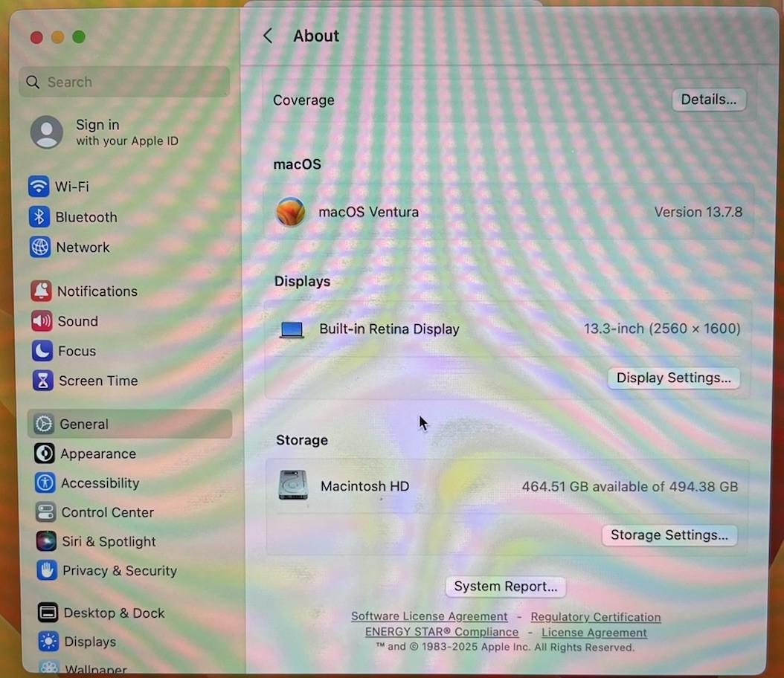The height and width of the screenshot is (678, 784).
Task: Click 464.51 GB available of 494.38 GB
Action: [629, 486]
